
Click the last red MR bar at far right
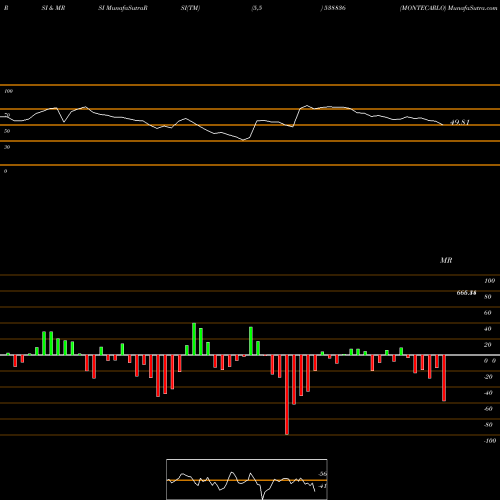coord(444,378)
